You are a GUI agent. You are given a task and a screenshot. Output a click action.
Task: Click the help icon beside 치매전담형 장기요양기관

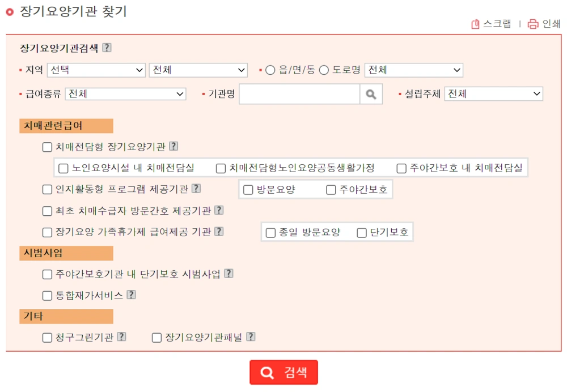174,146
